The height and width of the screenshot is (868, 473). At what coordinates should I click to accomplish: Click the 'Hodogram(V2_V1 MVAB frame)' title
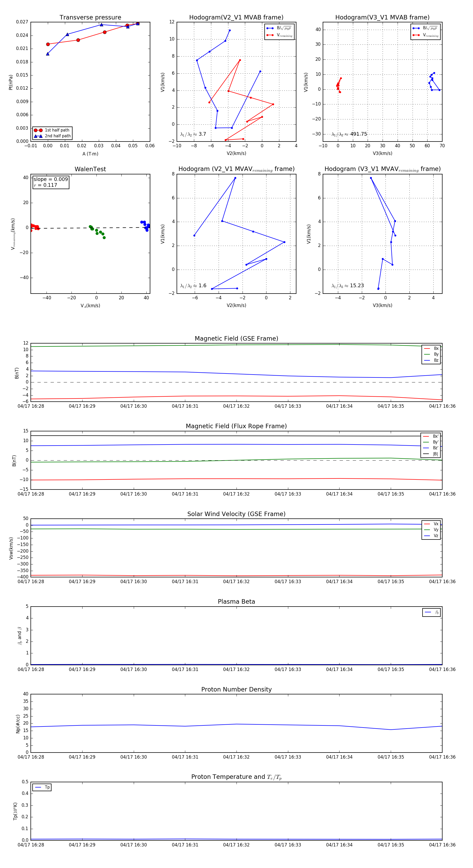click(236, 18)
